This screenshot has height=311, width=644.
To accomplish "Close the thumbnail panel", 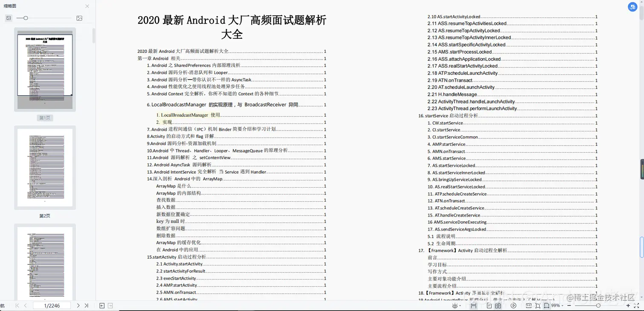I will (87, 6).
